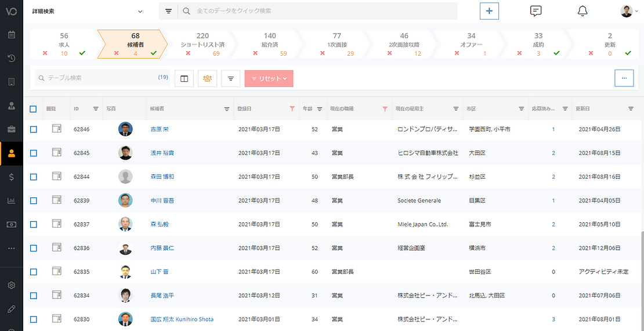This screenshot has width=644, height=331.
Task: Open the bar chart reports icon
Action: [12, 201]
